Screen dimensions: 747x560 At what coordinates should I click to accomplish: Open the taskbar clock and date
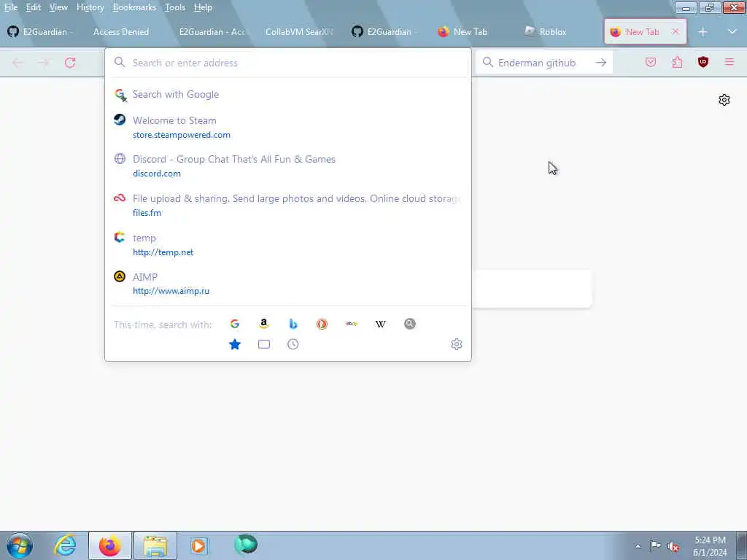click(x=710, y=546)
